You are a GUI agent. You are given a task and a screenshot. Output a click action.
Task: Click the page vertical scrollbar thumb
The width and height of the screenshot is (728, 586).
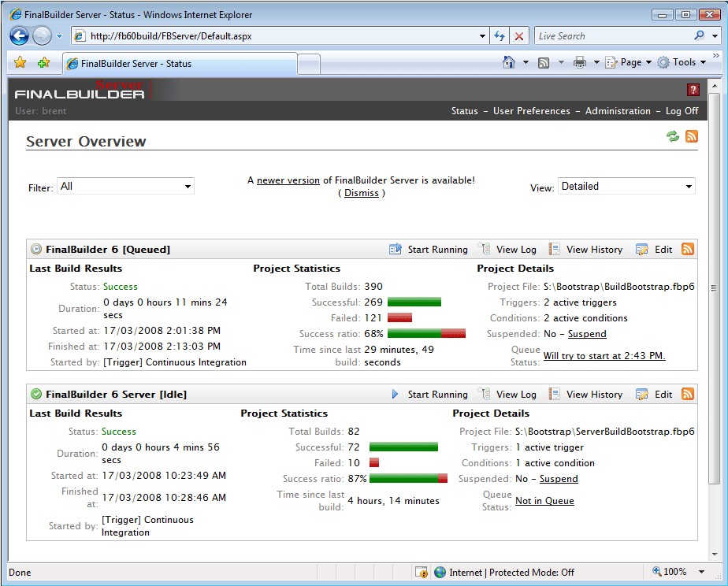click(714, 287)
